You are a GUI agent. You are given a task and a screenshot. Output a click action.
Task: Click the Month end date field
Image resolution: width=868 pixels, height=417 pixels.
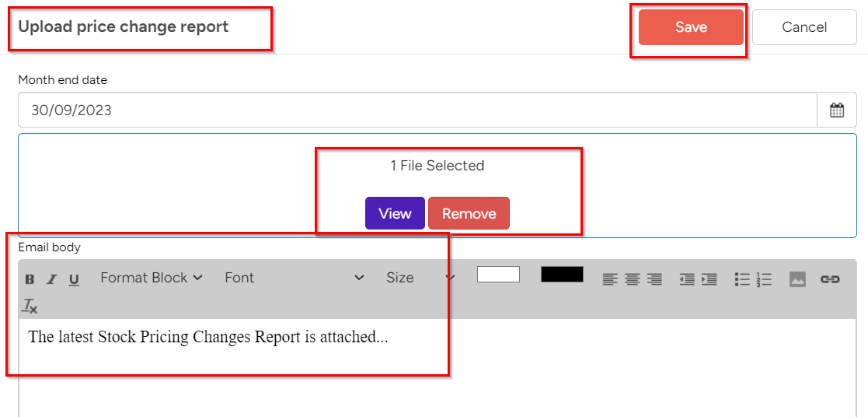pos(418,110)
